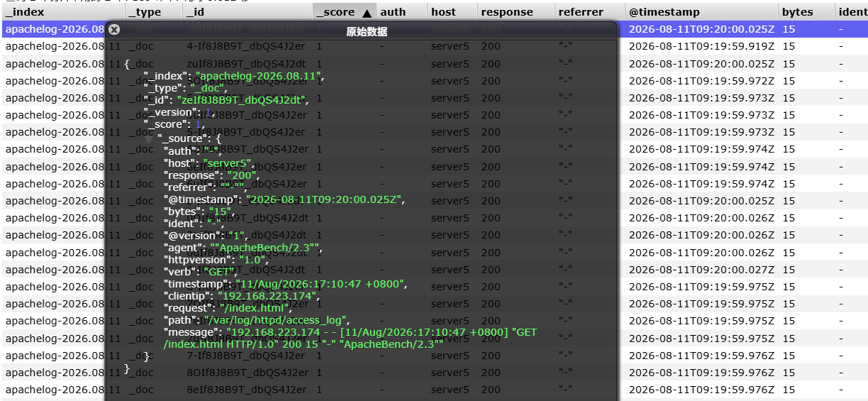The image size is (868, 401).
Task: Click the "_source" key in JSON
Action: pos(182,139)
